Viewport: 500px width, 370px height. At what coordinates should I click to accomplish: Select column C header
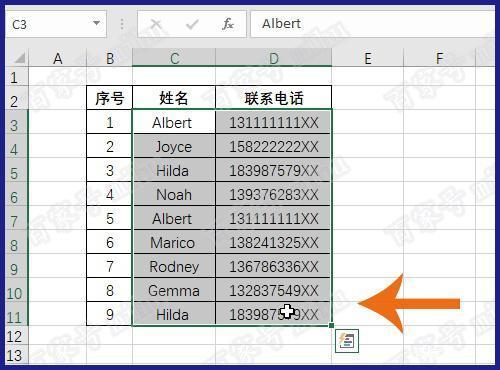pos(174,58)
